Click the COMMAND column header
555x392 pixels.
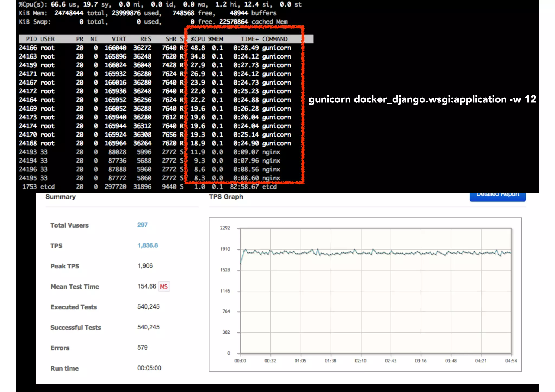point(275,39)
